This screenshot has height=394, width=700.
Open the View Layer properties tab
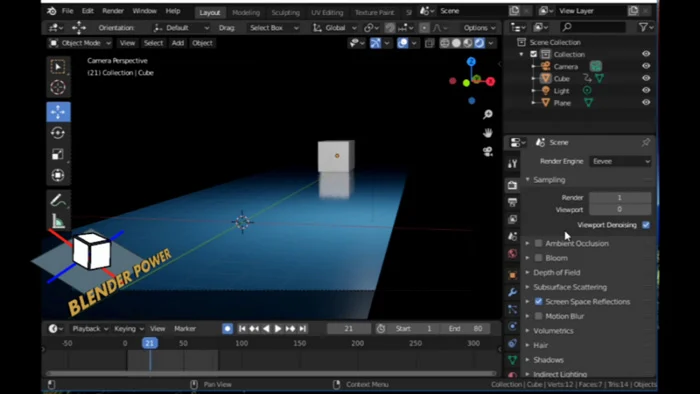[x=512, y=219]
